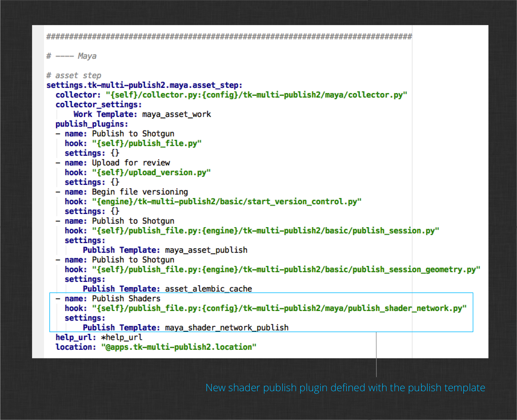
Task: Click the publish_shader_network.py hook path
Action: click(x=279, y=308)
